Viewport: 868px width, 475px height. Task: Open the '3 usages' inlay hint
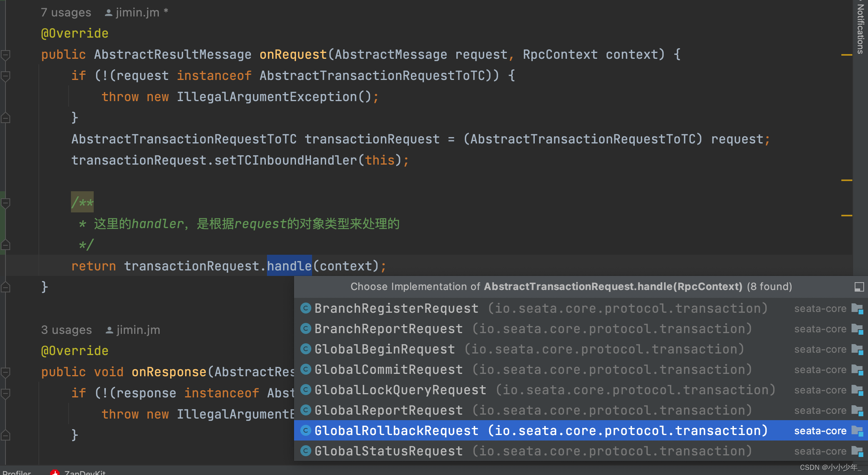click(66, 330)
